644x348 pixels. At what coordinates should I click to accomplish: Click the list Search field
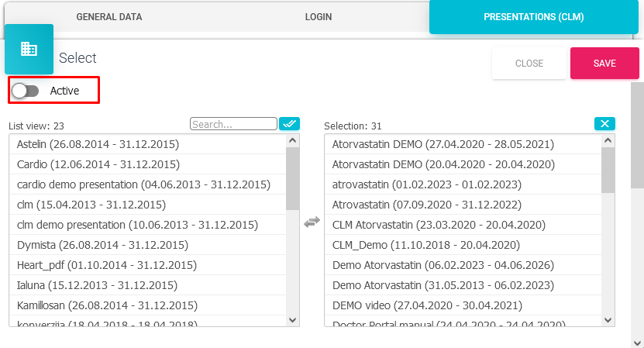233,124
